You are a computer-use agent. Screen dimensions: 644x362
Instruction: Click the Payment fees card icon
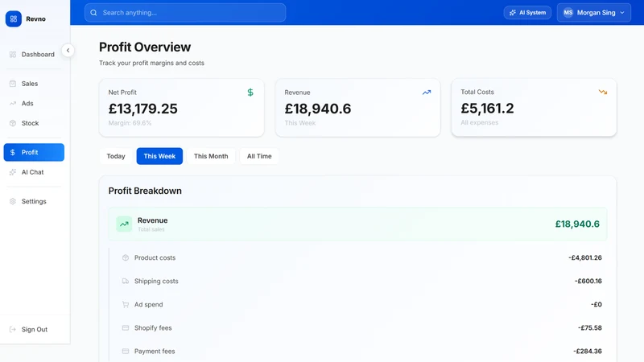[126, 352]
